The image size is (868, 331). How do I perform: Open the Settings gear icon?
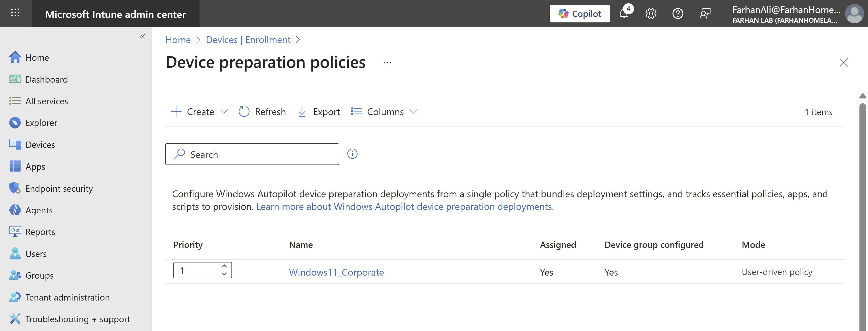pos(651,14)
